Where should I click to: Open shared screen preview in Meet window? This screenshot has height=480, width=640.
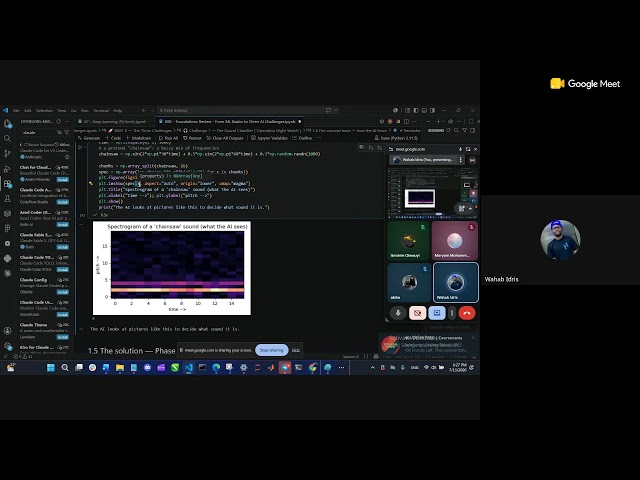coord(432,192)
